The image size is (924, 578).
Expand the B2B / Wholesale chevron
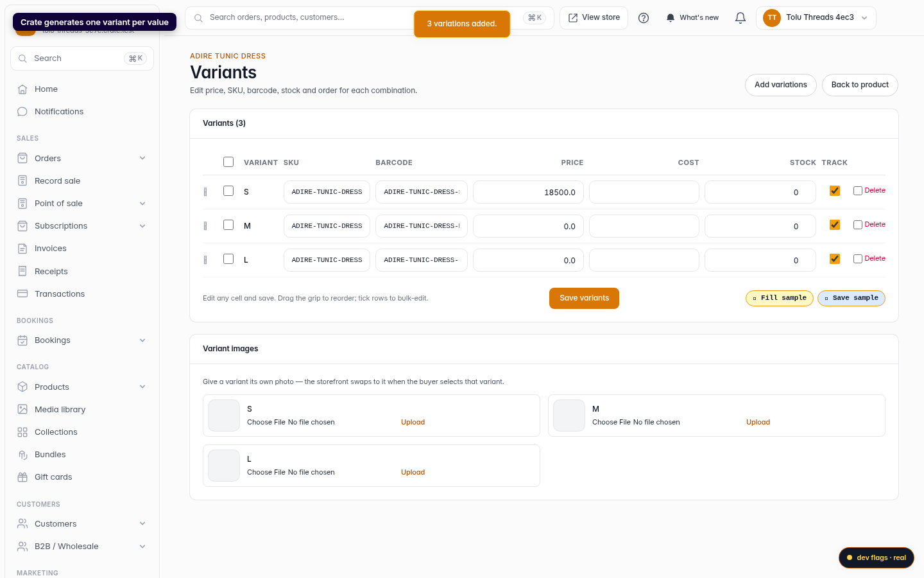[142, 547]
